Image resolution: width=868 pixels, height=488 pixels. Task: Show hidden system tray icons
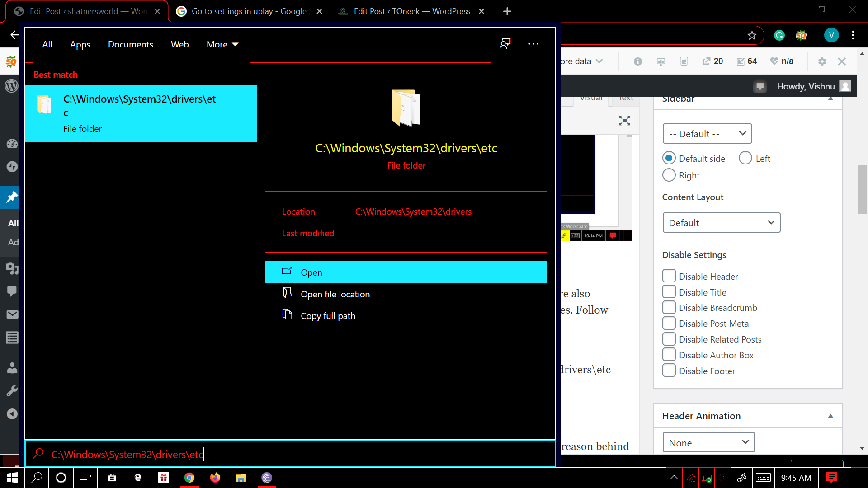click(x=674, y=478)
